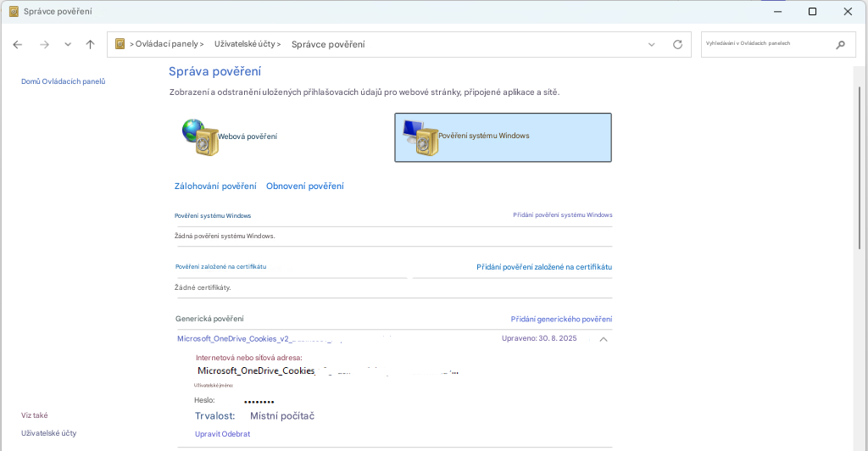Open Zálohování pověření

[215, 187]
